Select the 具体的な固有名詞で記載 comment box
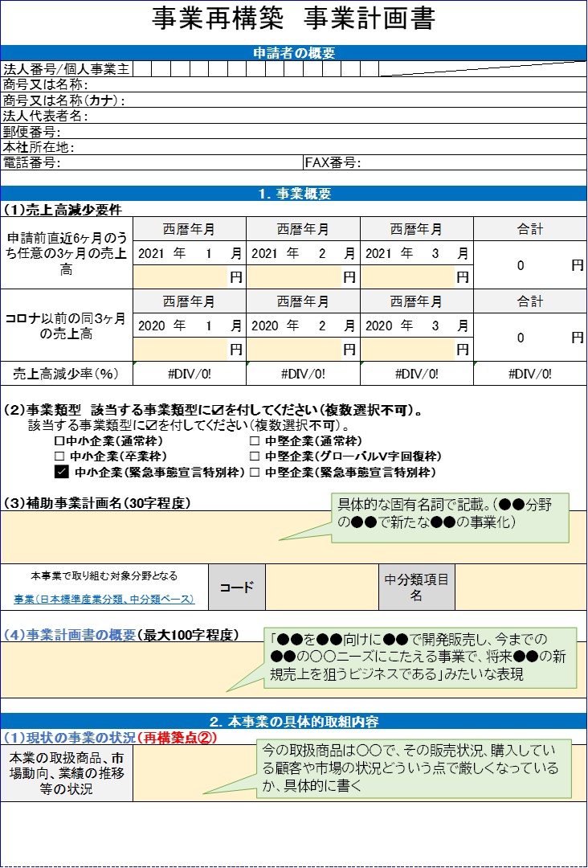588x868 pixels. 451,518
